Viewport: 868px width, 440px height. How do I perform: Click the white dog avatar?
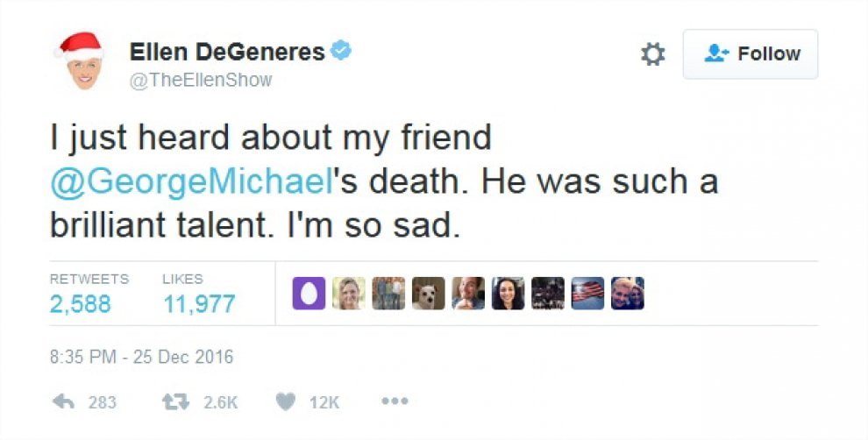429,294
